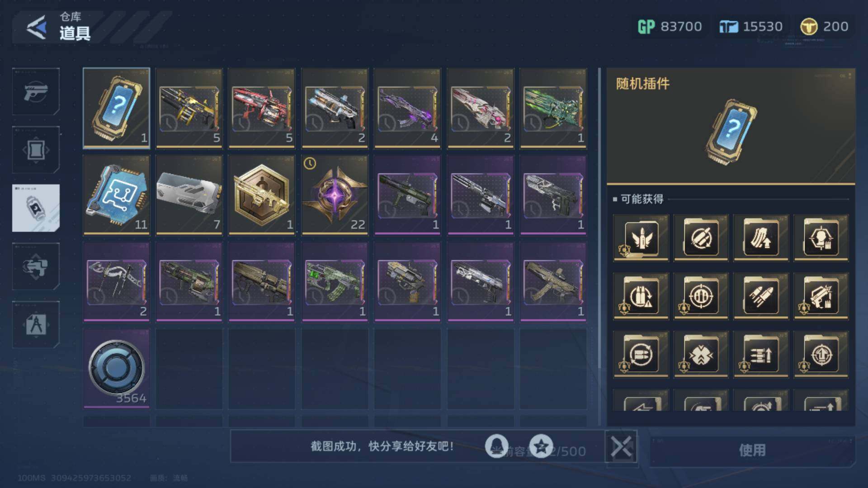
Task: Click the blue ticket currency 15530
Action: click(751, 27)
